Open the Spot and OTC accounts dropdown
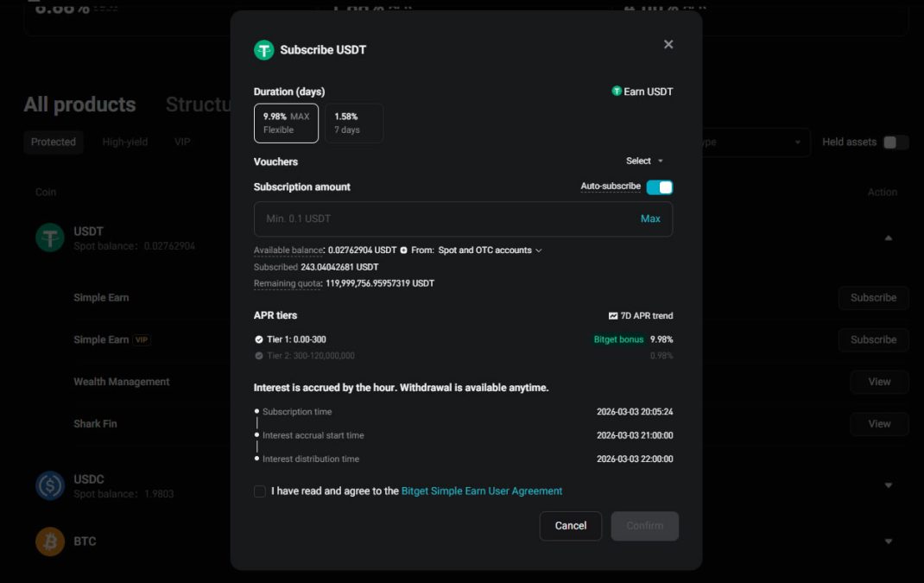The width and height of the screenshot is (924, 583). [490, 250]
